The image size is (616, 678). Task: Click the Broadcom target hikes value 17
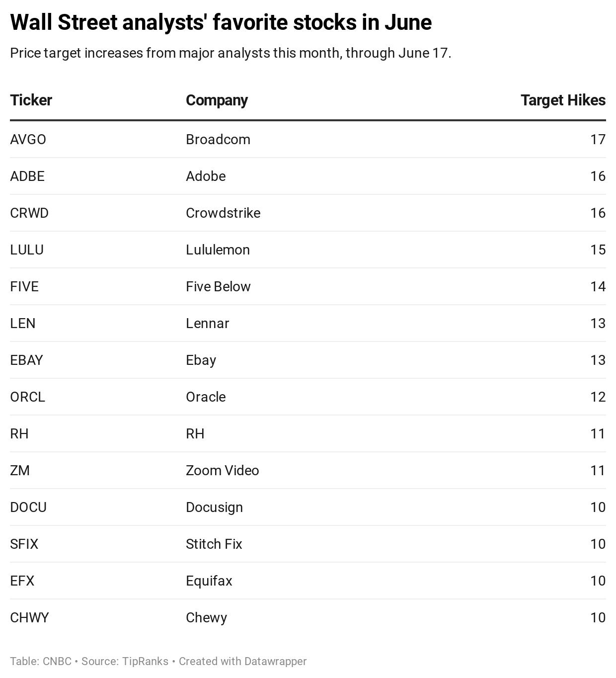[598, 140]
